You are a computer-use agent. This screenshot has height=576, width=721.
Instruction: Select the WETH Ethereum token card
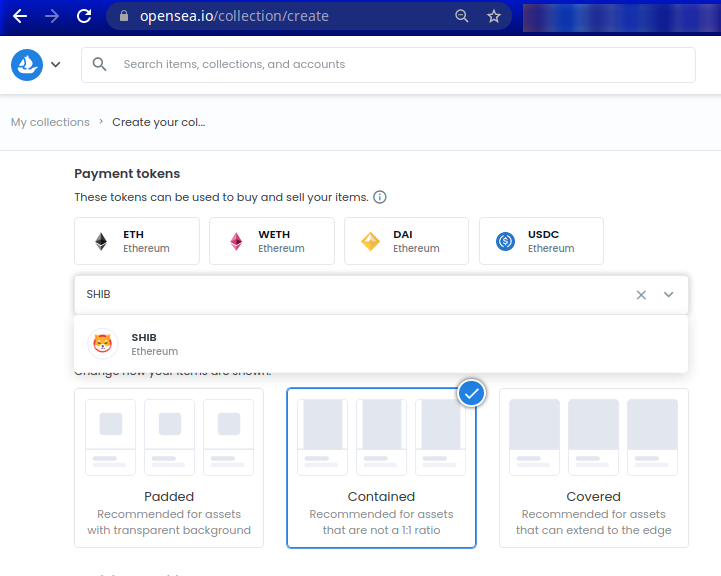pos(272,241)
